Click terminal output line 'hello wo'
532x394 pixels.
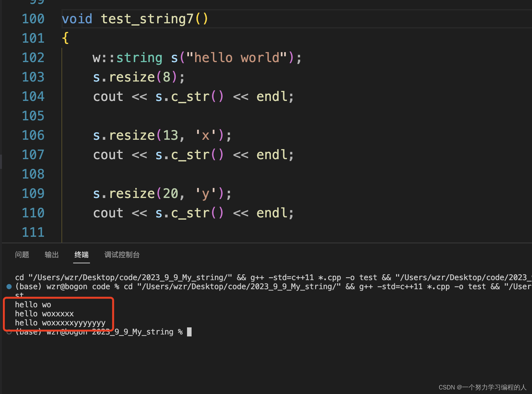pyautogui.click(x=33, y=305)
